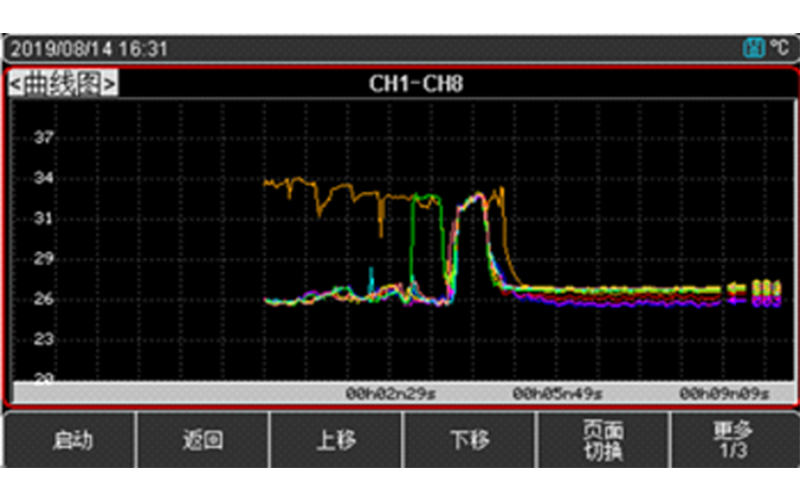This screenshot has height=500, width=800.
Task: Click the 31 value on the temperature axis
Action: click(x=44, y=218)
